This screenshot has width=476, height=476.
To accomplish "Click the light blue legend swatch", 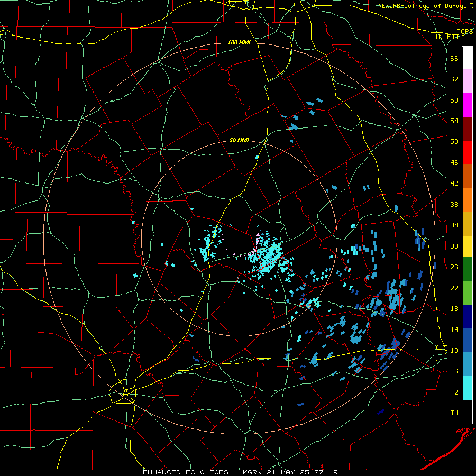I will click(467, 364).
